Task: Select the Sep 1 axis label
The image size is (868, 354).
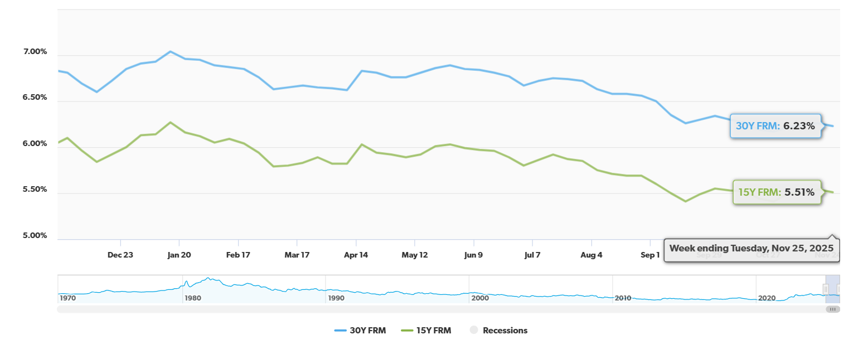Action: pos(650,255)
